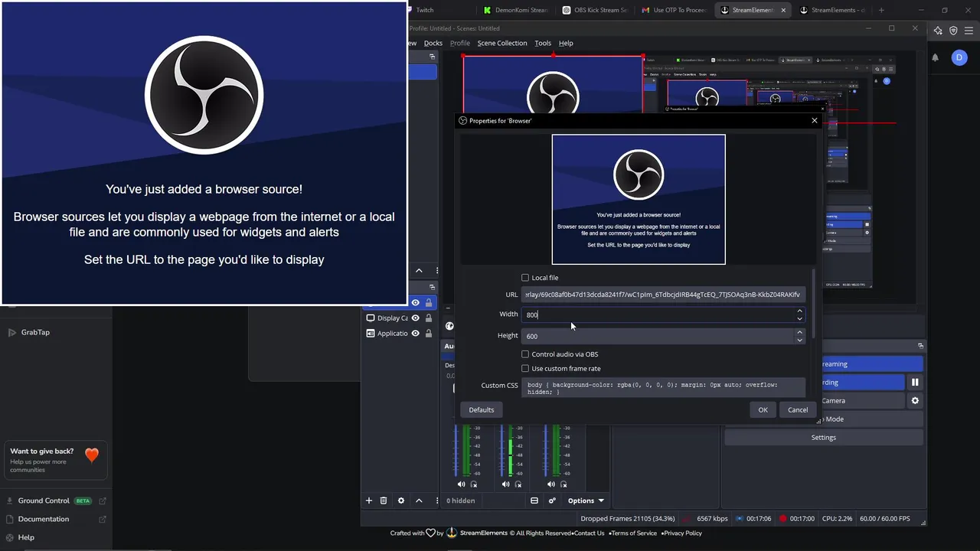Increase Height with the up stepper arrow

click(799, 332)
